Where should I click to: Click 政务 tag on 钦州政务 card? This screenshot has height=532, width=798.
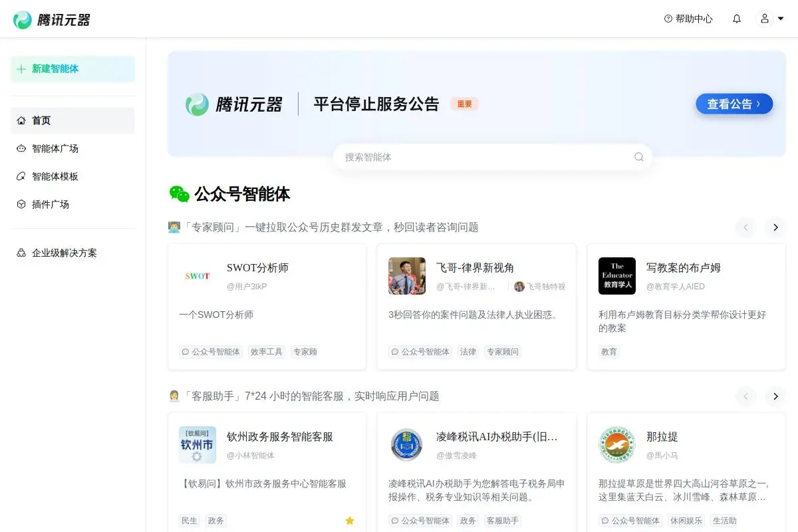tap(215, 521)
